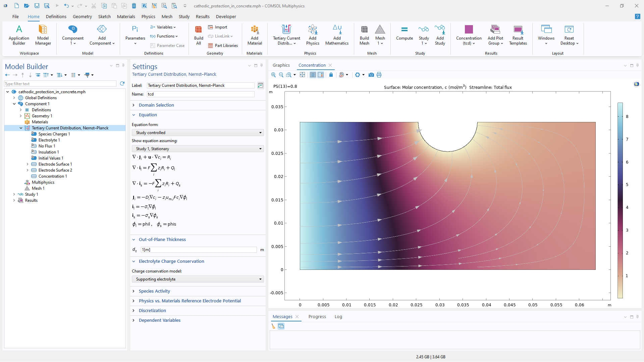Take a snapshot with the camera icon
This screenshot has width=644, height=362.
tap(371, 75)
